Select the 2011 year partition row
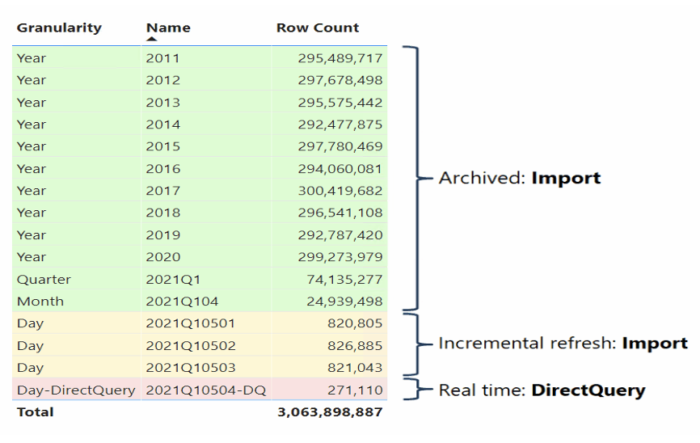 pyautogui.click(x=163, y=58)
